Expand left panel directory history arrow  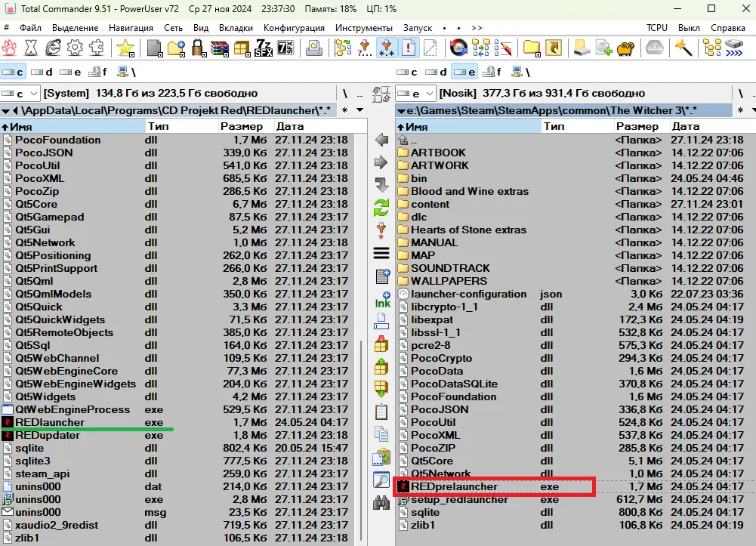pos(6,111)
